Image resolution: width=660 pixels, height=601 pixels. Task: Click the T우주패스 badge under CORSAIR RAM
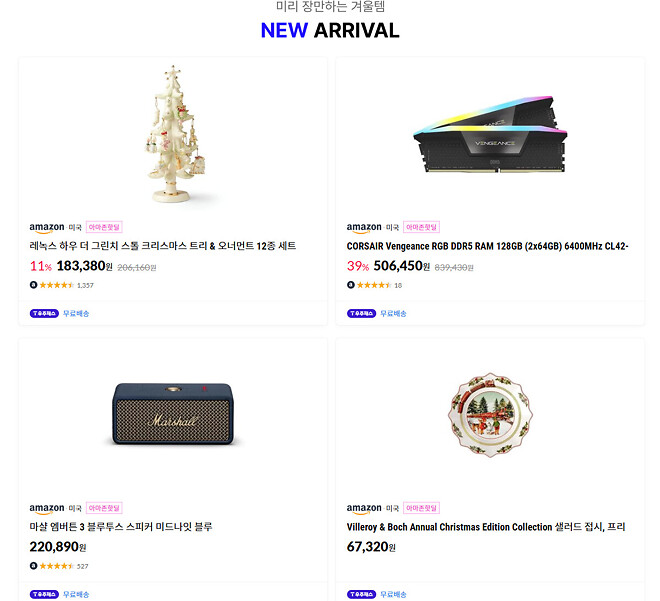click(362, 314)
